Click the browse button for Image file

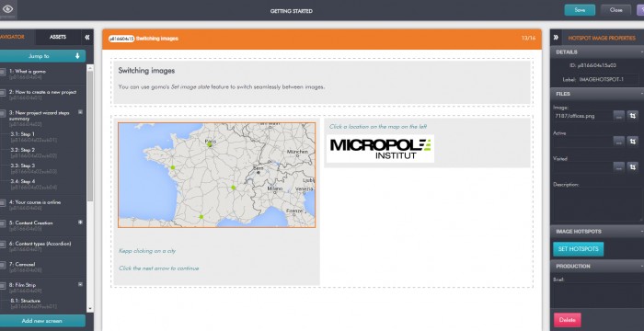click(619, 116)
